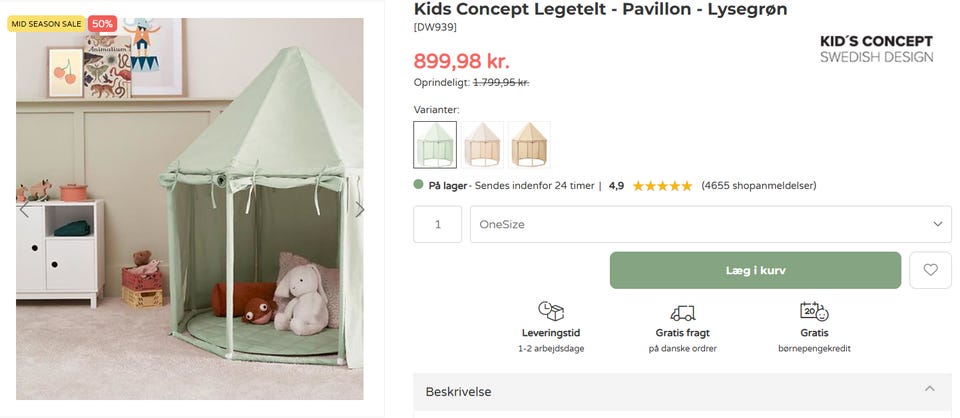Click the free shipping truck icon
The height and width of the screenshot is (418, 960).
[x=683, y=312]
